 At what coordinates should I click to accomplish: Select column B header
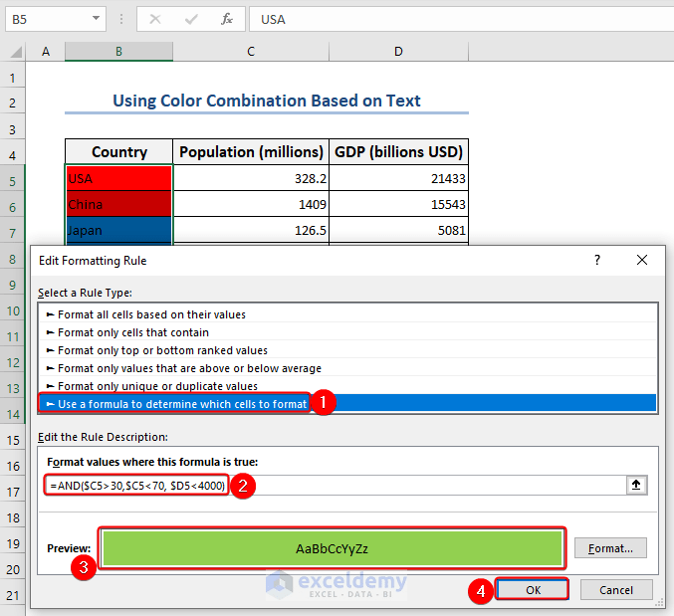[x=119, y=52]
